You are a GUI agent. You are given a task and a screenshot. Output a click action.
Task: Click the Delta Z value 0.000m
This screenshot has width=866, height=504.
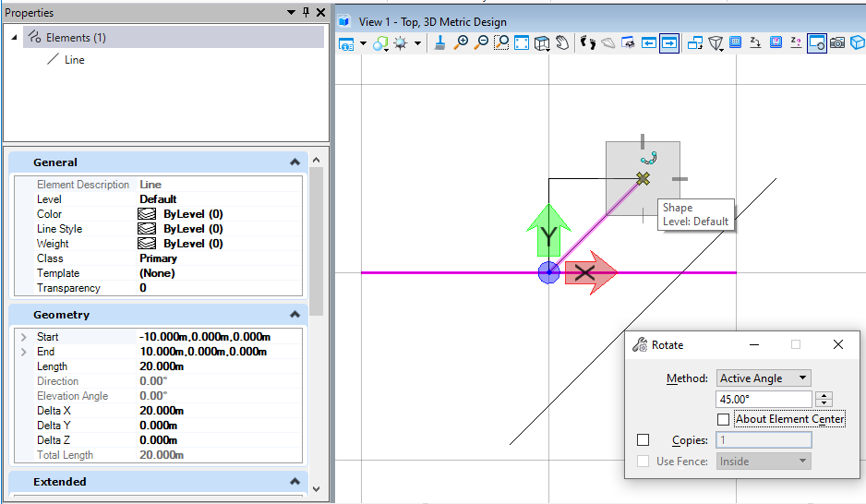(x=159, y=440)
